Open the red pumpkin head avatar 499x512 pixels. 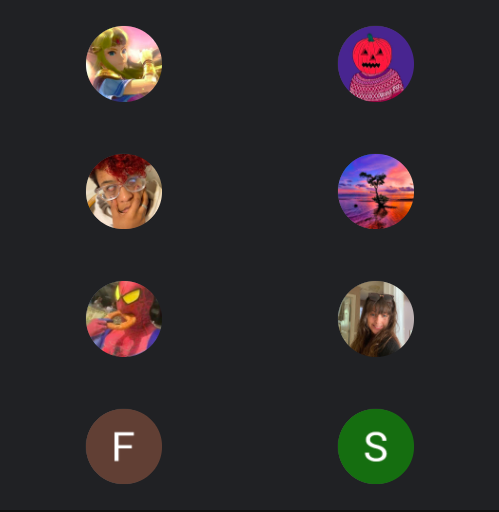pos(376,64)
